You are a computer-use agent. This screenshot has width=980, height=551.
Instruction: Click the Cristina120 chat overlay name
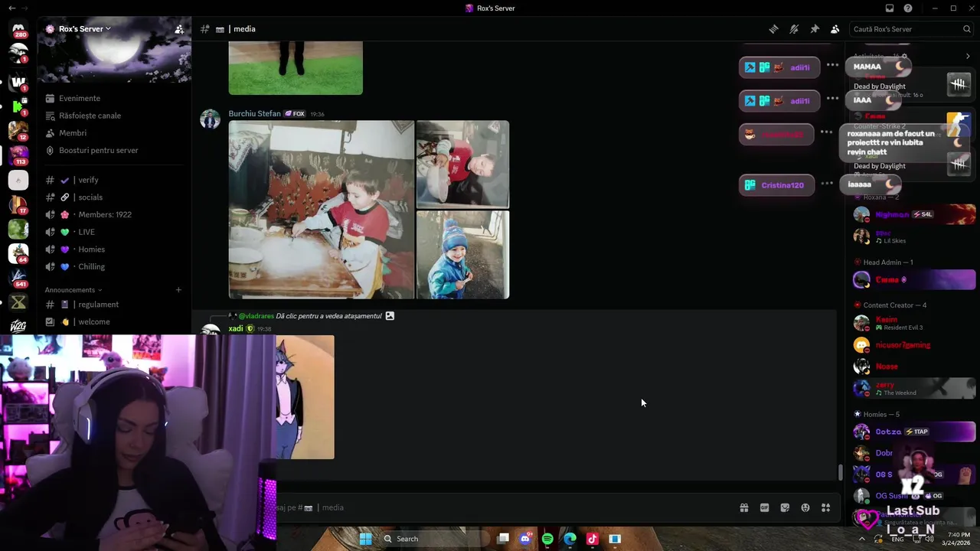(782, 184)
